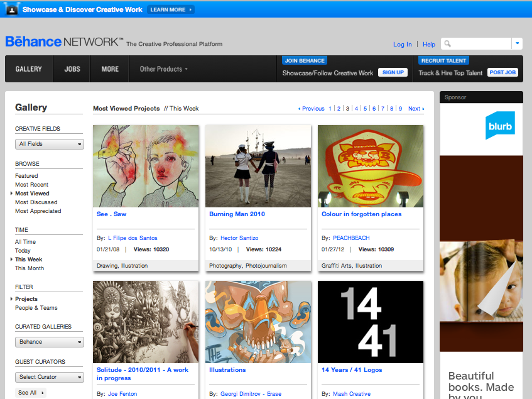
Task: Click inside the search input field
Action: (x=480, y=44)
